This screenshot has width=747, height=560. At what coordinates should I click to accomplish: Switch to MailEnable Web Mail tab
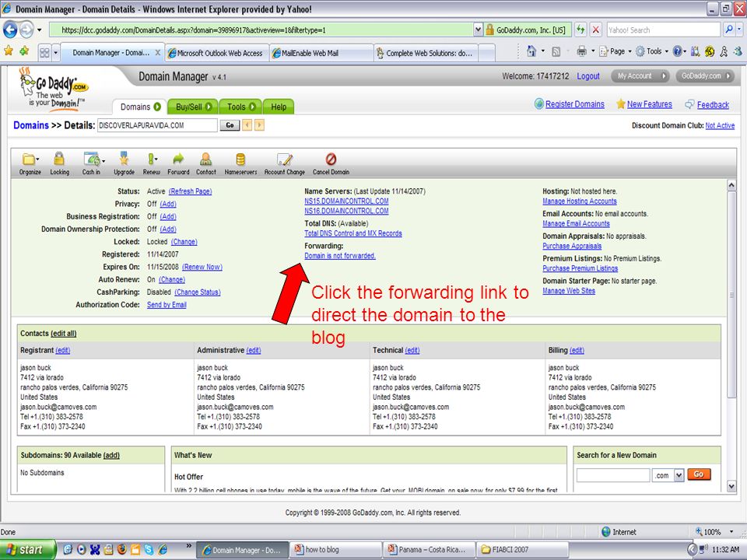321,53
